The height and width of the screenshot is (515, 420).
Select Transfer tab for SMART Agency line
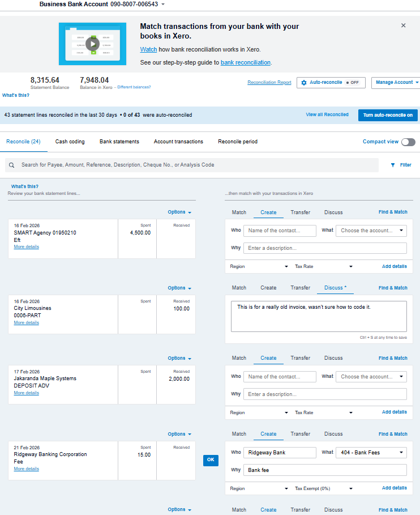(x=300, y=212)
